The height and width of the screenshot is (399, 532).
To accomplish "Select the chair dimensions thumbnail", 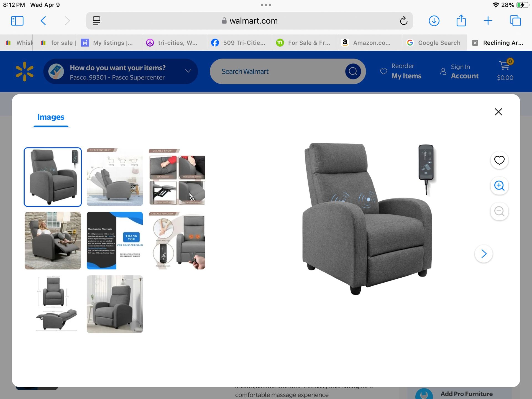I will click(x=53, y=304).
